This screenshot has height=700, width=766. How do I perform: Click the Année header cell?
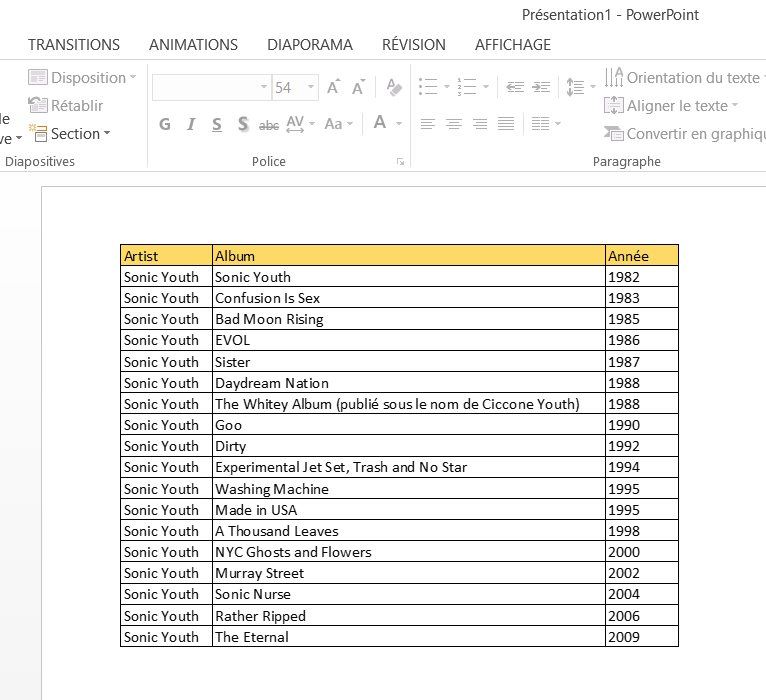pyautogui.click(x=642, y=255)
